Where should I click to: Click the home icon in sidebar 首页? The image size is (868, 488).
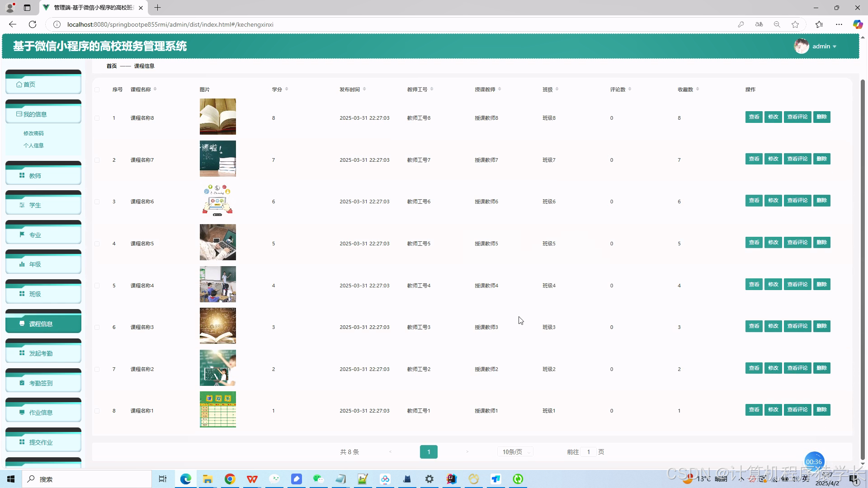(x=19, y=84)
